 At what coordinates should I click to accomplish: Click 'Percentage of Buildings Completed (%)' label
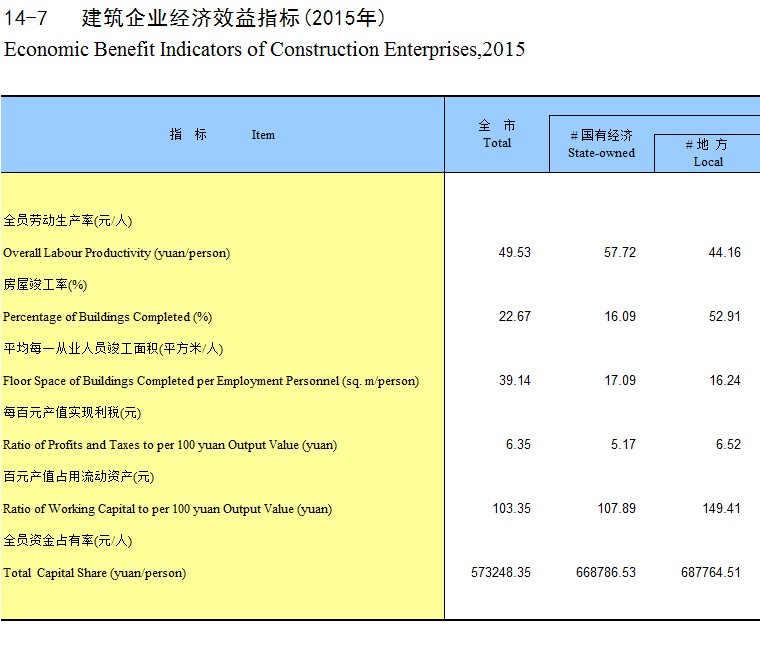point(108,317)
